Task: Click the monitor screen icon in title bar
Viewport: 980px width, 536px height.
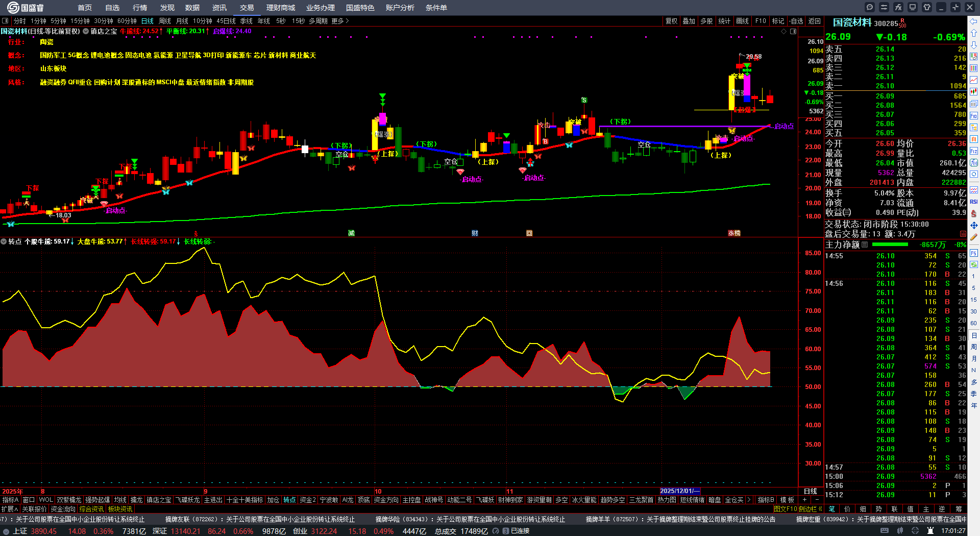Action: (913, 7)
